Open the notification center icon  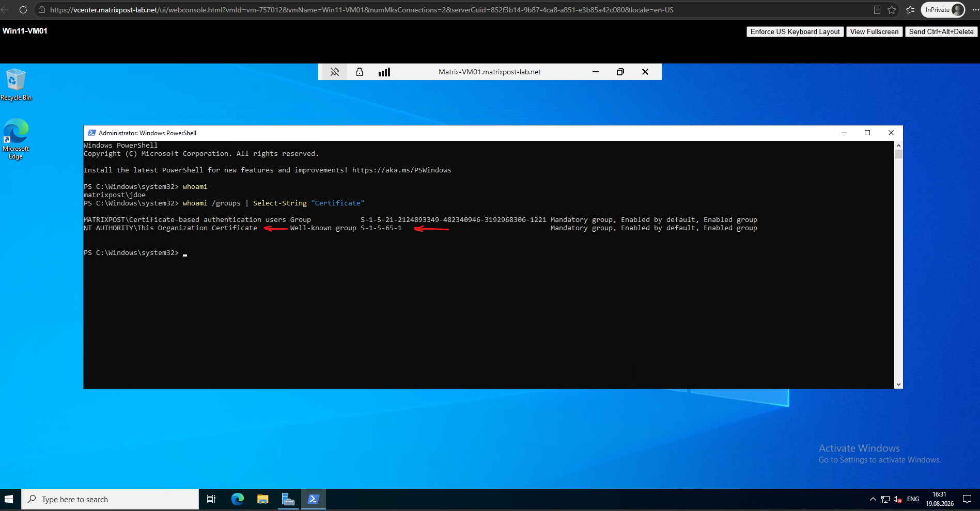tap(967, 499)
